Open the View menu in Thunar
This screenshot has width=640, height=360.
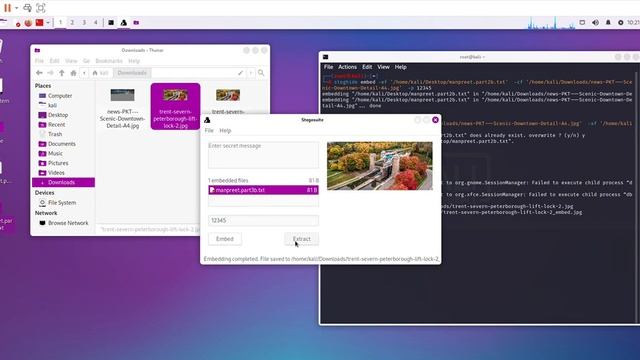point(71,61)
